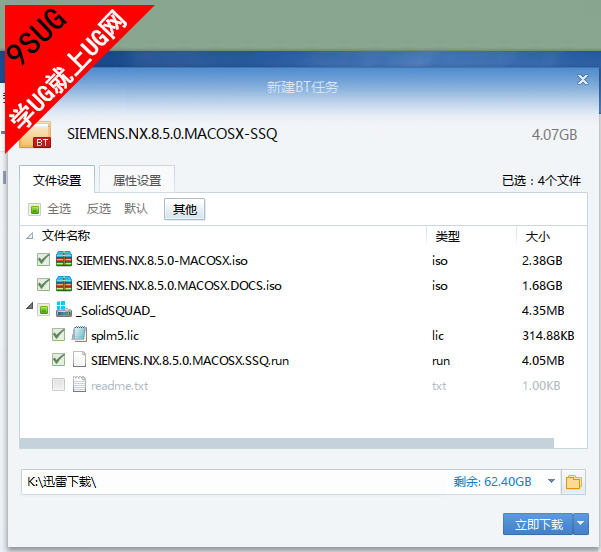Viewport: 601px width, 552px height.
Task: Click the SIEMENS.NX.8.5.0.MACOSX-SSQ torrent title
Action: [172, 134]
